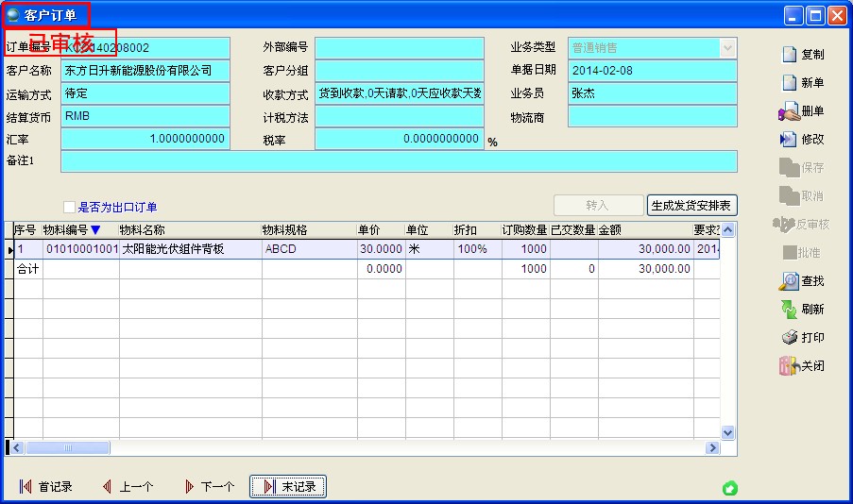Click the unit price cell 30.0000
The width and height of the screenshot is (853, 504).
click(382, 249)
